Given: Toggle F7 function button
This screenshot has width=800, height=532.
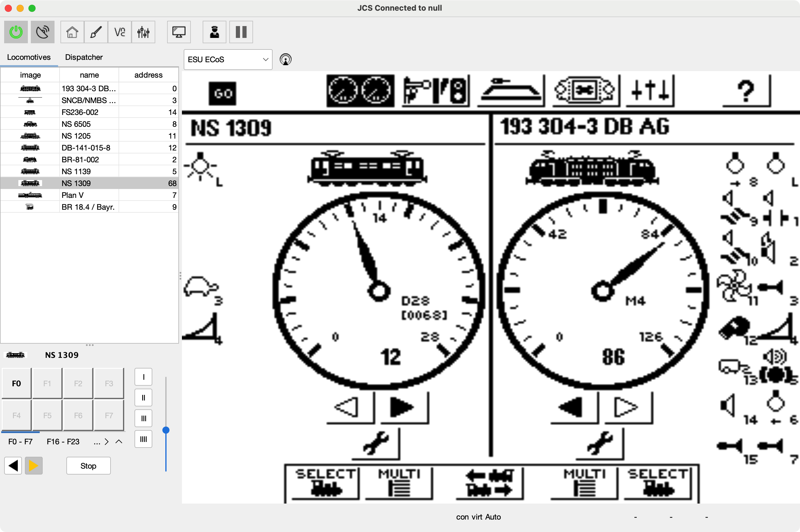Looking at the screenshot, I should pyautogui.click(x=109, y=415).
